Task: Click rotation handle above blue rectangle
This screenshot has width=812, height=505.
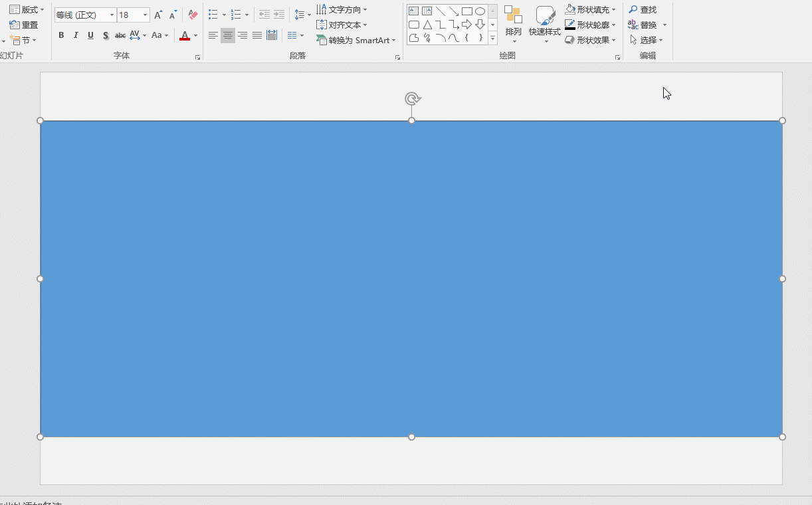Action: point(412,99)
